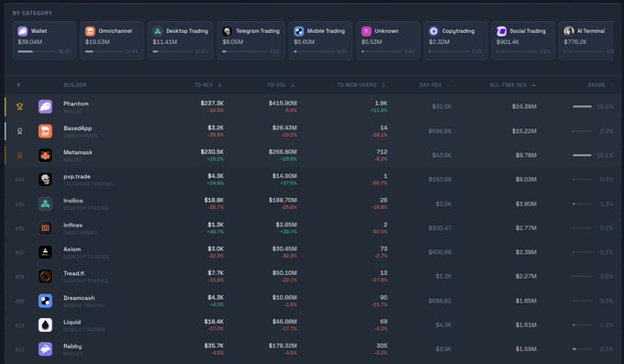Select the Mobile Trading category card

point(321,40)
